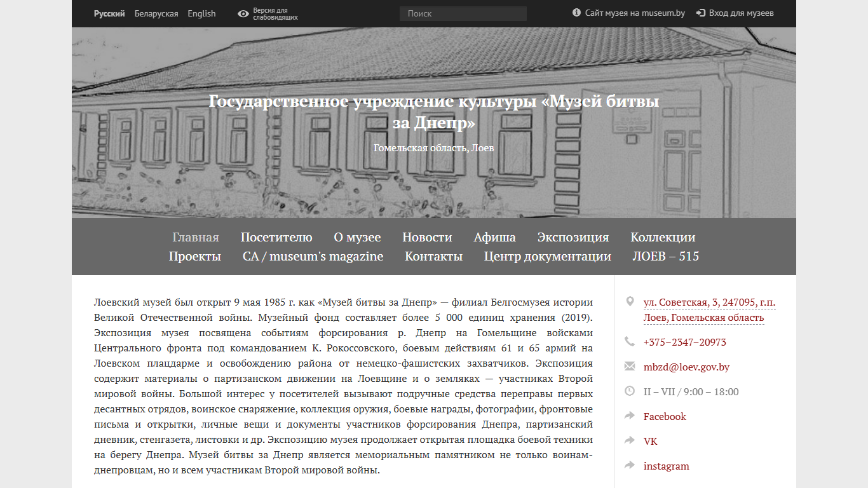This screenshot has width=868, height=488.
Task: Open the 'О музее' menu item
Action: [x=357, y=238]
